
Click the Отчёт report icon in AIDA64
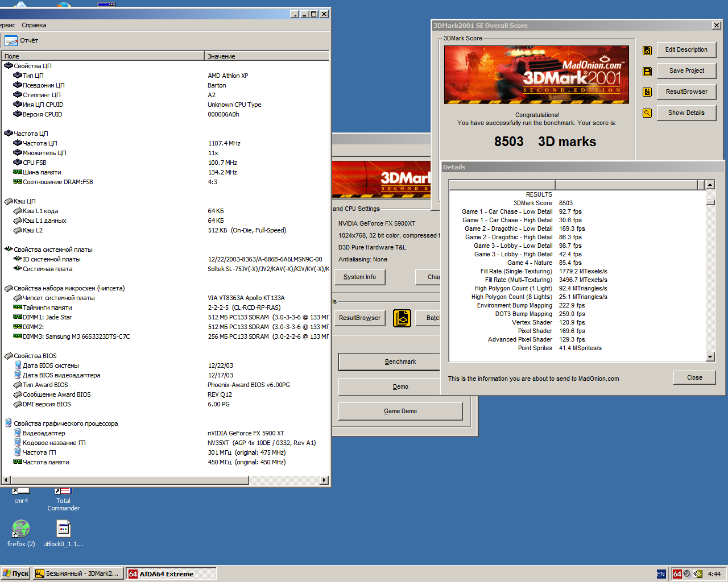11,40
